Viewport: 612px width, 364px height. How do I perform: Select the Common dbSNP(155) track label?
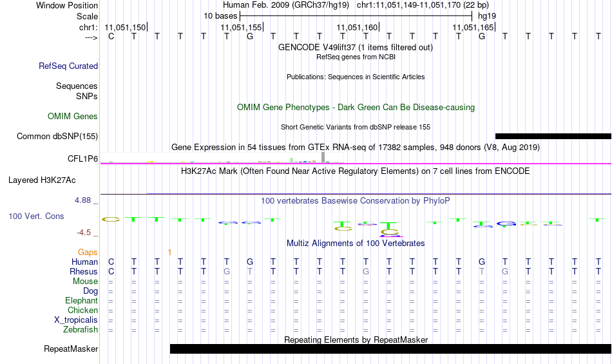coord(57,136)
